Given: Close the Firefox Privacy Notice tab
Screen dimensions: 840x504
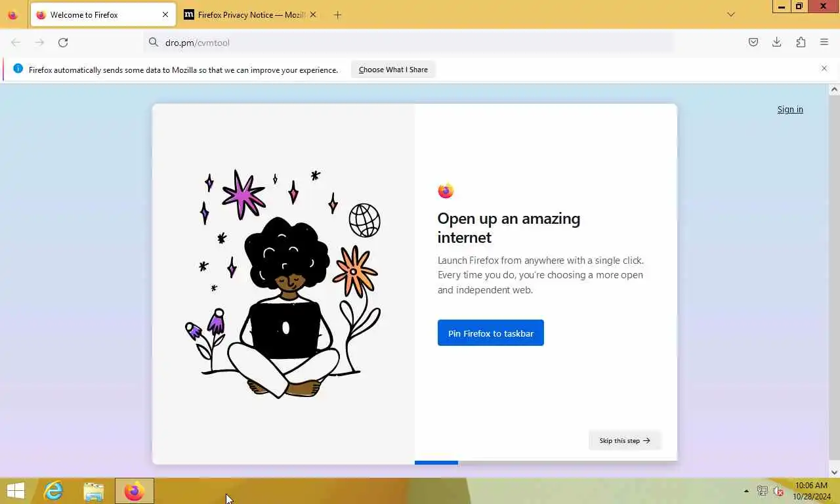Looking at the screenshot, I should tap(313, 14).
